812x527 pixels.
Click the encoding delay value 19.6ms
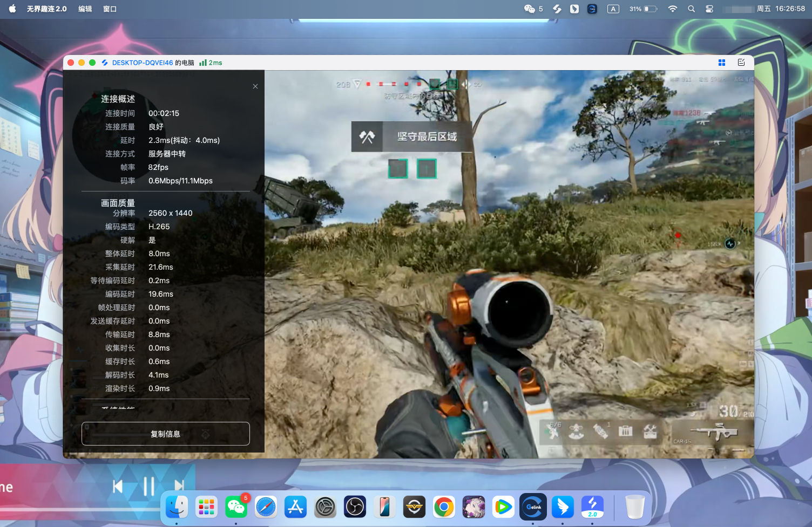(161, 294)
